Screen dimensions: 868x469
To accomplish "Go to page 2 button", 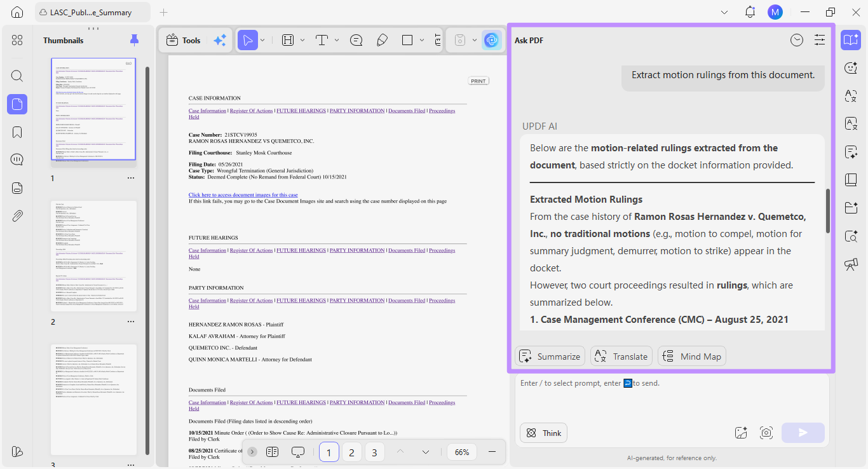I will point(351,452).
